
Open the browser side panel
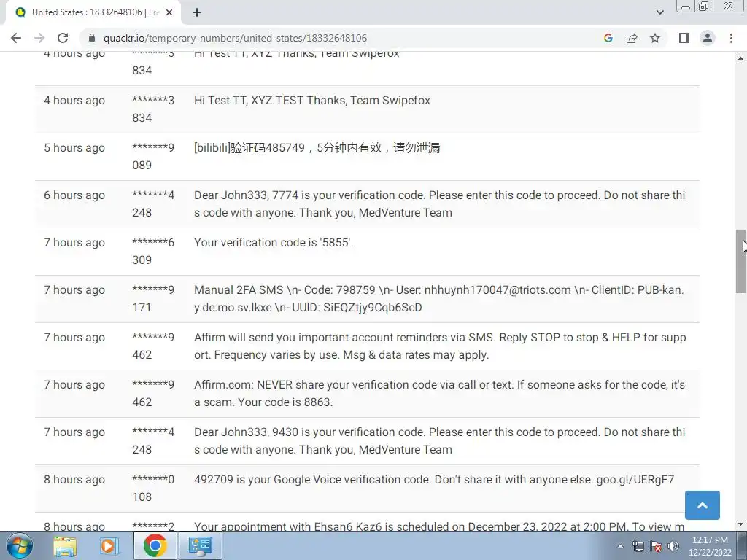684,38
